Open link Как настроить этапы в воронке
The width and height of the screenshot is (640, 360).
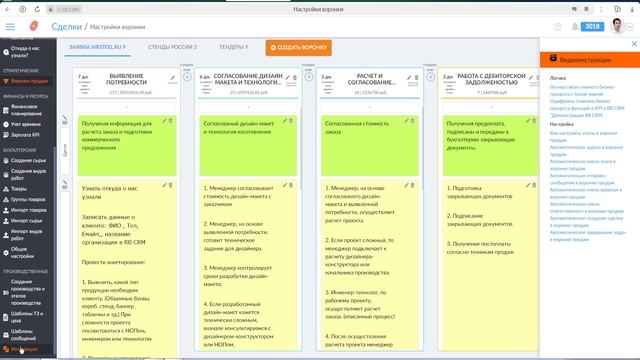tap(583, 136)
